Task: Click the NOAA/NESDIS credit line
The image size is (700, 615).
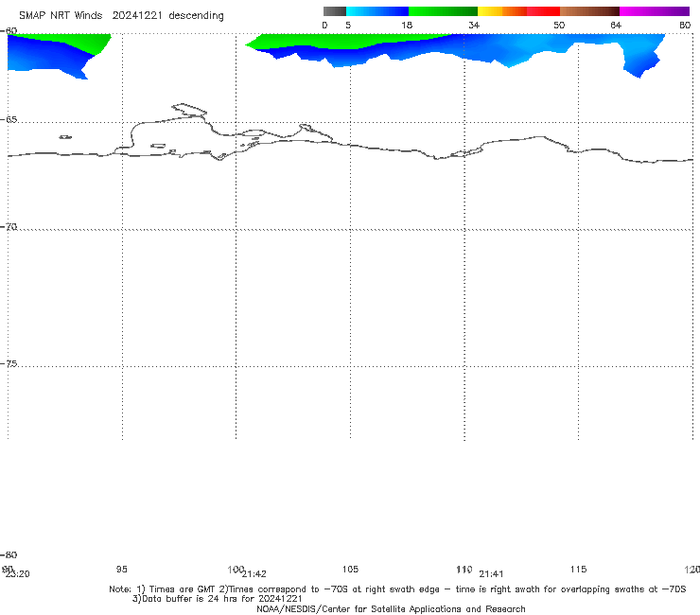Action: [x=391, y=608]
